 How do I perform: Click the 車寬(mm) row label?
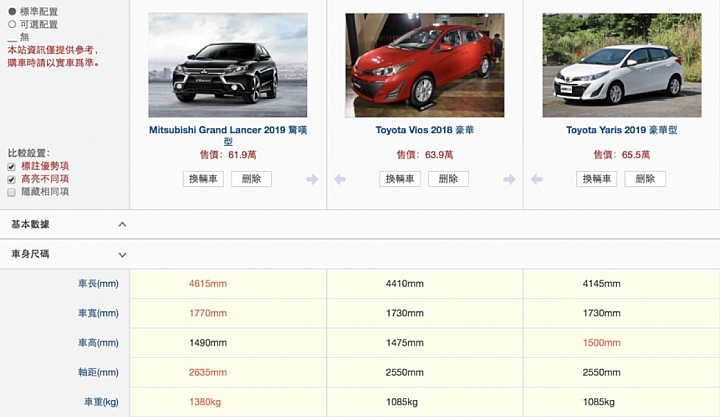98,313
